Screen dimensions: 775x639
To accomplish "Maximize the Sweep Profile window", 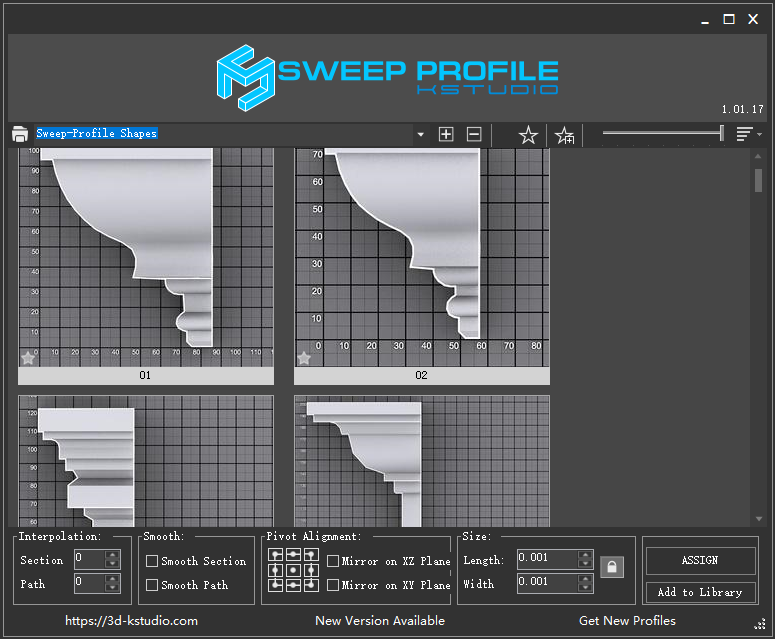I will pyautogui.click(x=729, y=19).
